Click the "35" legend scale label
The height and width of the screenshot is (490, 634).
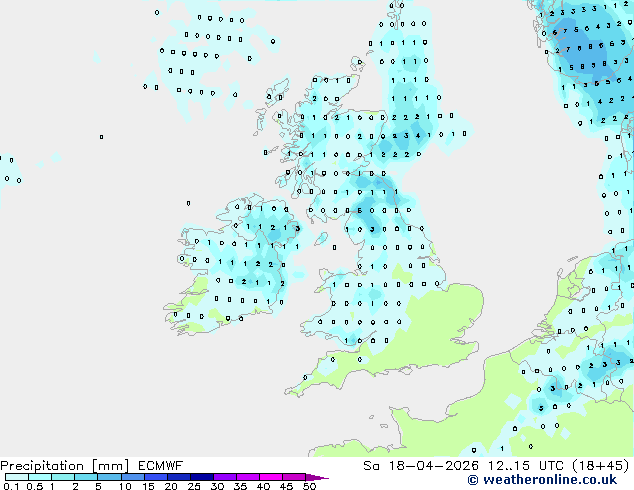click(x=240, y=486)
